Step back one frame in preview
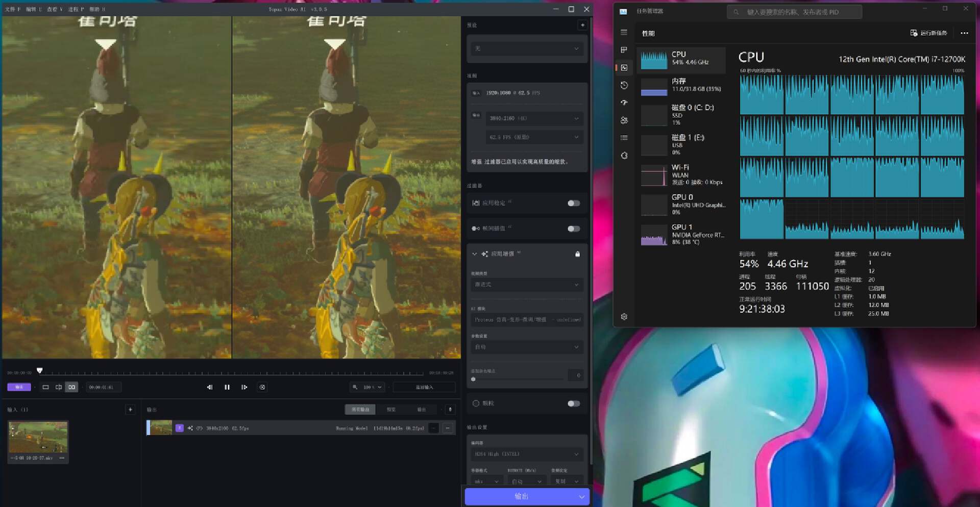Image resolution: width=980 pixels, height=507 pixels. pos(209,387)
